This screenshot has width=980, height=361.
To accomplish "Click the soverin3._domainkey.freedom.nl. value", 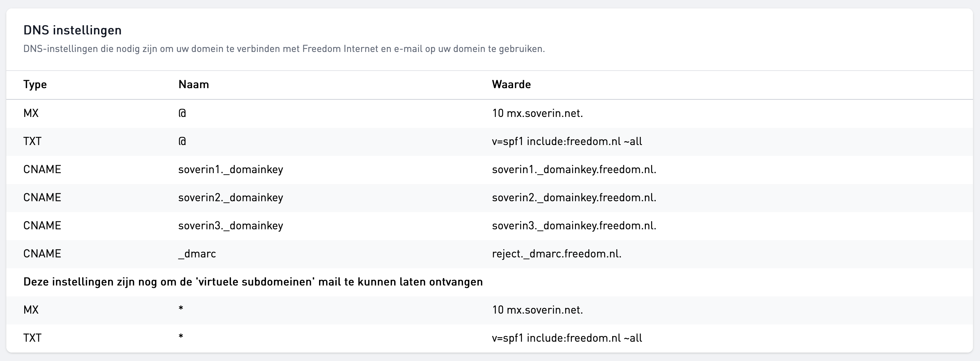I will pos(574,226).
